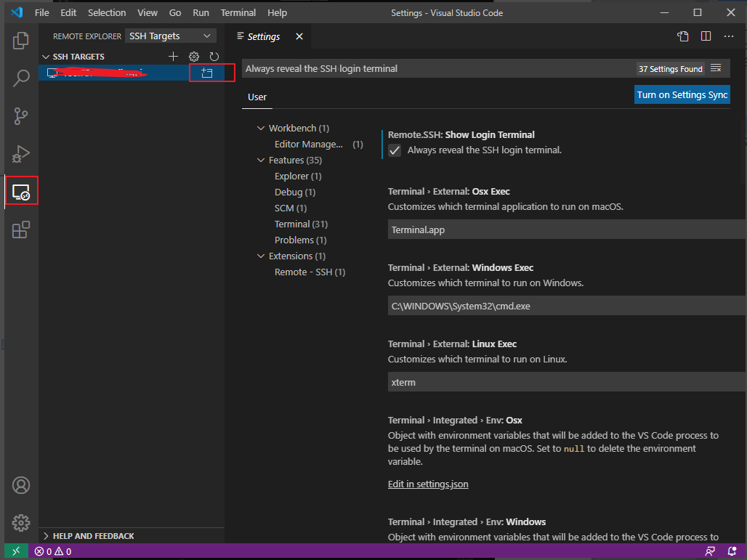Open the SSH Targets dropdown in Remote Explorer
747x560 pixels.
coord(171,36)
